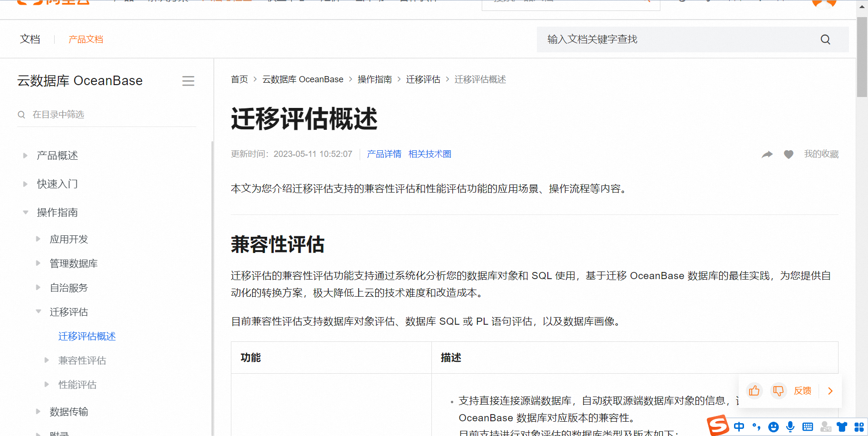This screenshot has width=868, height=436.
Task: Open the 文档 tab in the header
Action: click(x=30, y=39)
